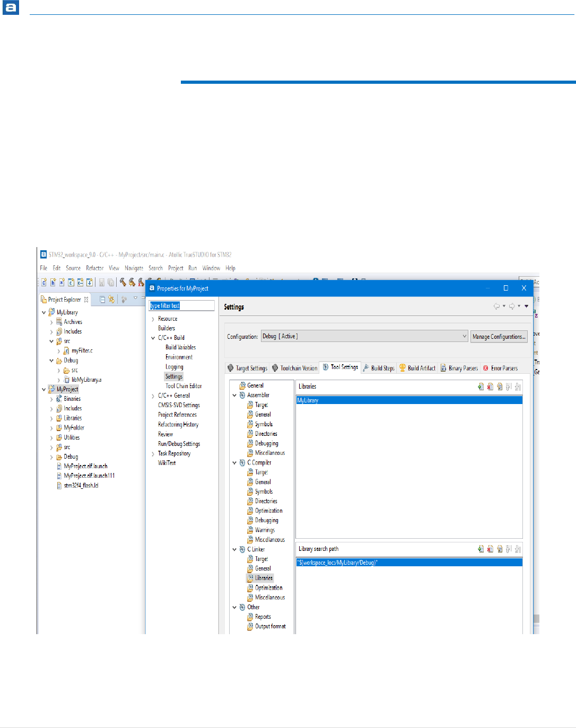Open the Build Artifact tab

417,368
